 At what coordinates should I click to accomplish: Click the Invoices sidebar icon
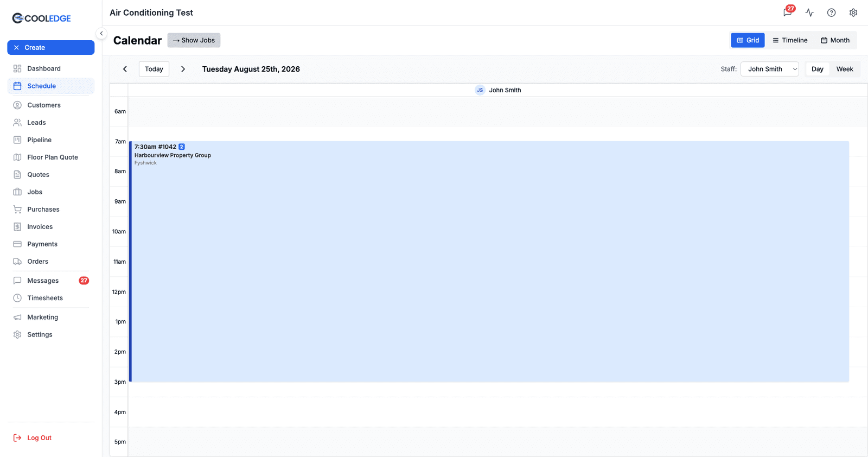coord(17,227)
